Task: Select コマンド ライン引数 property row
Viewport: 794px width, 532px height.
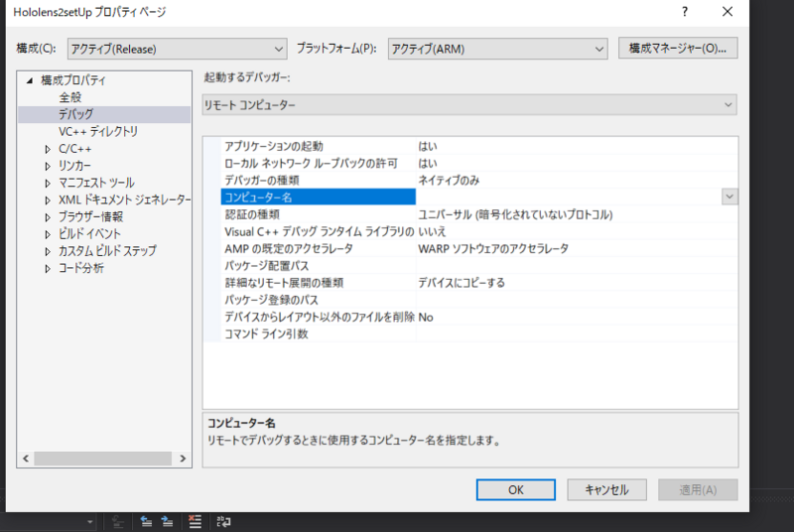Action: [x=479, y=334]
